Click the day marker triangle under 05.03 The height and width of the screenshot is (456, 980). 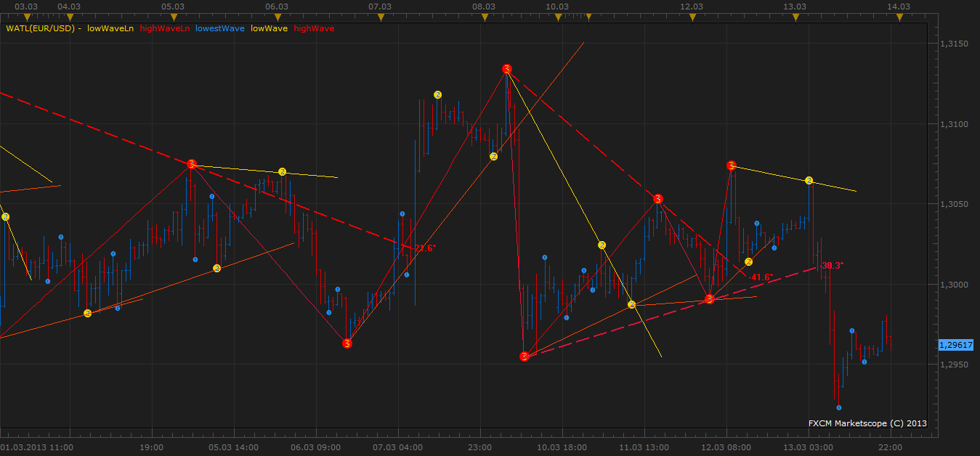[174, 17]
